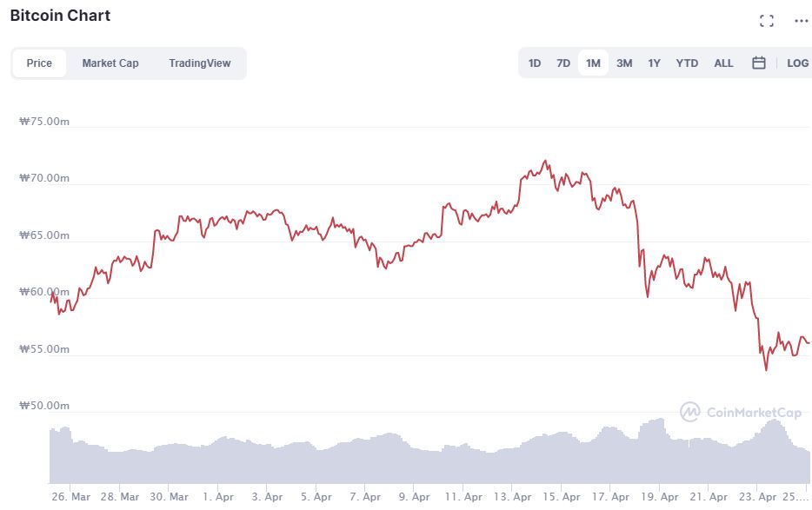Viewport: 812px width, 510px height.
Task: Select the 1D time range
Action: [535, 63]
